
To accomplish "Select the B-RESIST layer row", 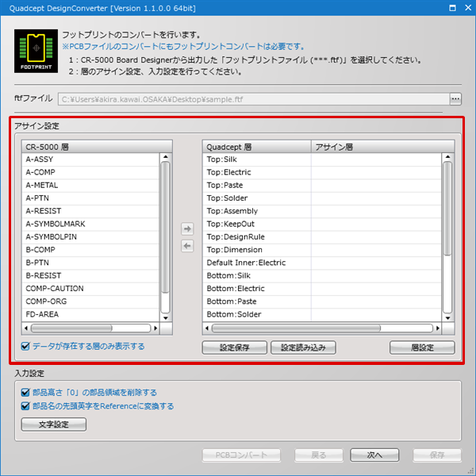I will pos(90,275).
